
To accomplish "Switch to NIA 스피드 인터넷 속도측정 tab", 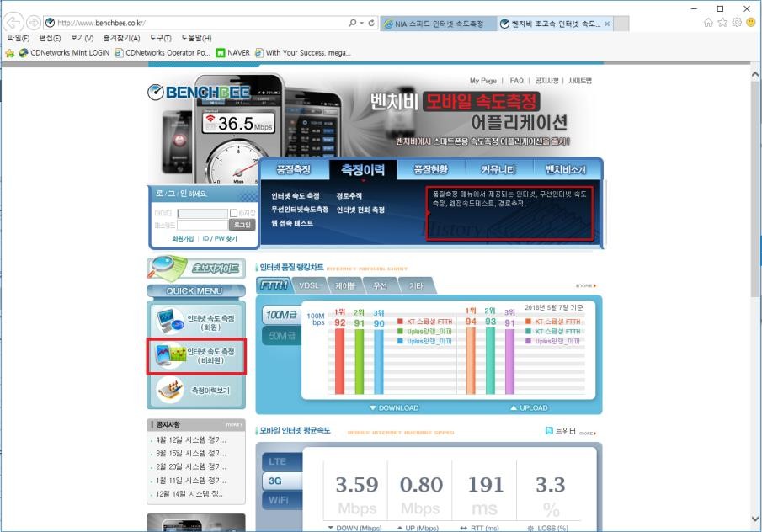I will pyautogui.click(x=439, y=24).
